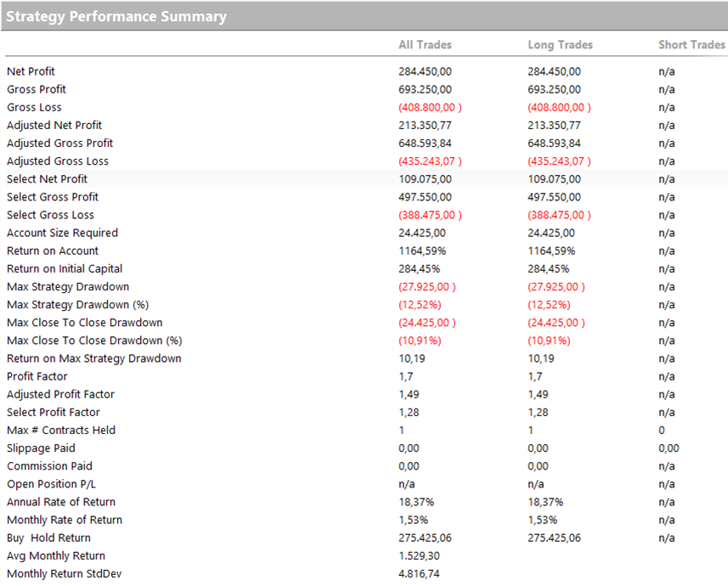
Task: Click the Select Net Profit row label
Action: tap(47, 179)
